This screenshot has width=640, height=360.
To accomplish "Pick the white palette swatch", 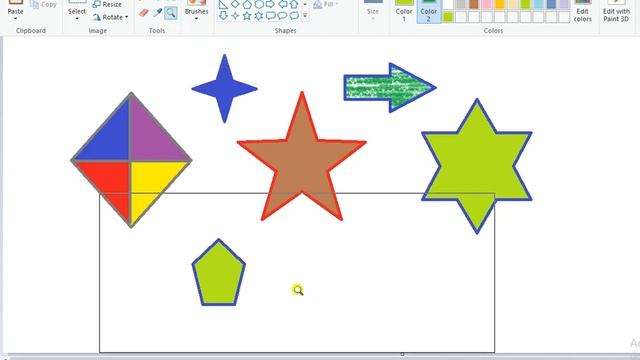I will coord(448,4).
